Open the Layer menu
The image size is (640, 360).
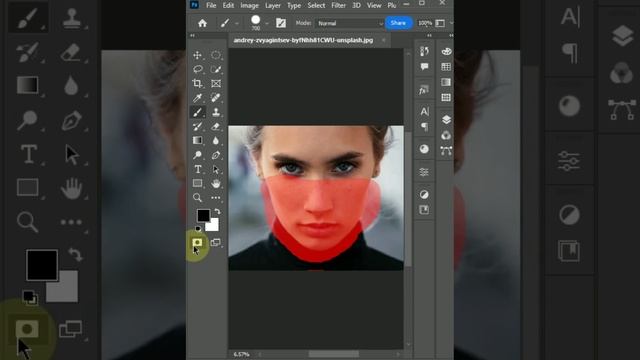click(273, 5)
